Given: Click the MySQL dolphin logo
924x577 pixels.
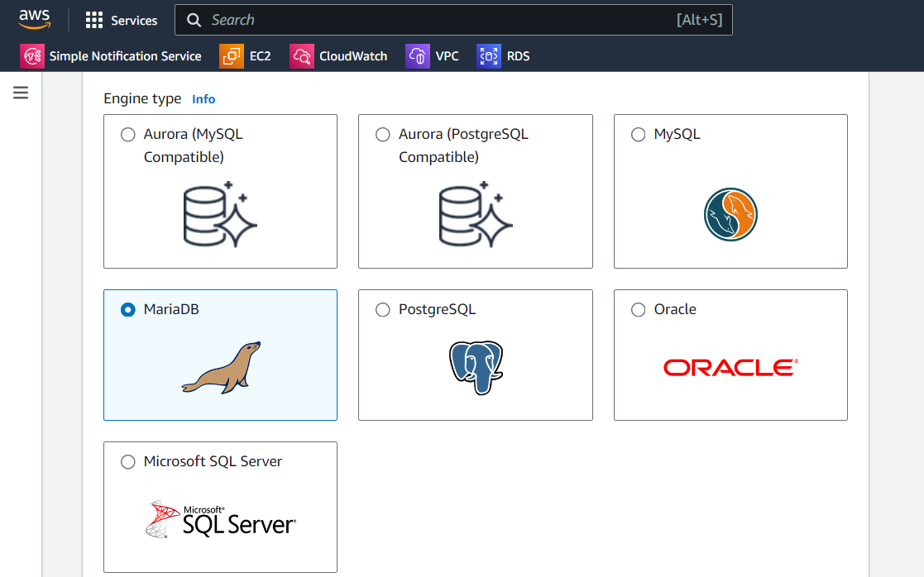Looking at the screenshot, I should tap(730, 214).
